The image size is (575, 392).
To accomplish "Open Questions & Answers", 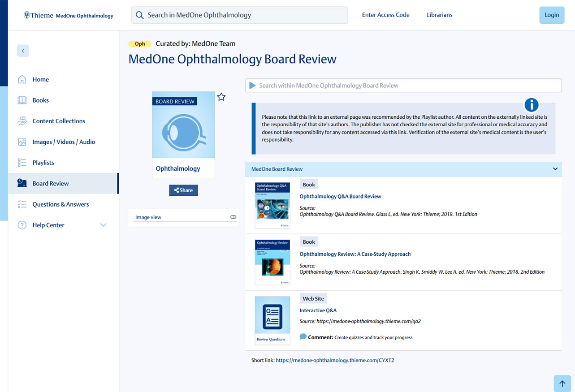I will click(x=61, y=204).
